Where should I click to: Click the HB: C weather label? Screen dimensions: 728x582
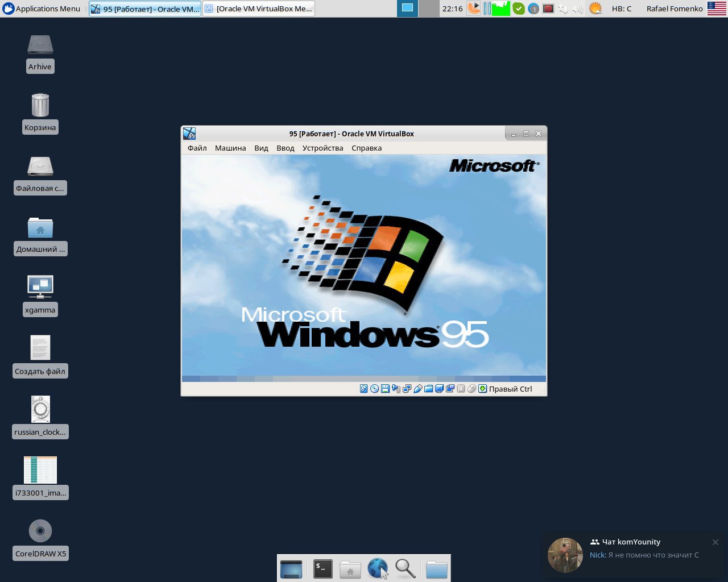622,9
